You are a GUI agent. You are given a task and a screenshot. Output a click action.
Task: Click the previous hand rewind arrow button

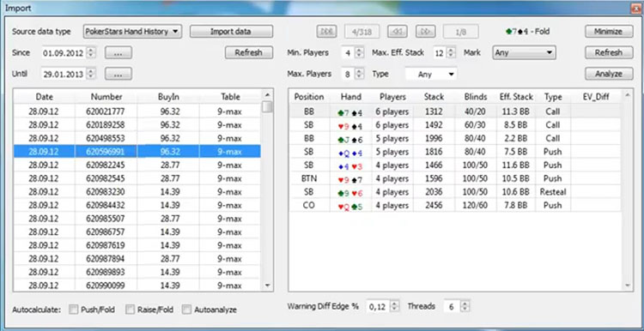pyautogui.click(x=398, y=31)
